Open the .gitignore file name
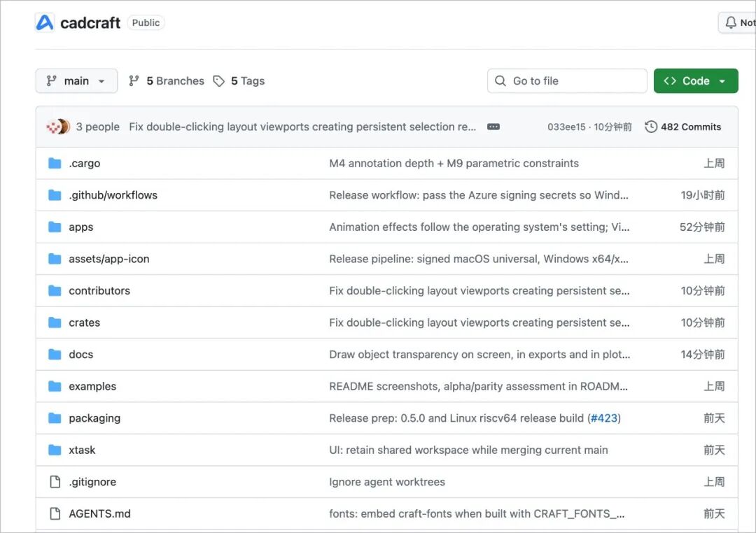Image resolution: width=756 pixels, height=533 pixels. tap(92, 481)
